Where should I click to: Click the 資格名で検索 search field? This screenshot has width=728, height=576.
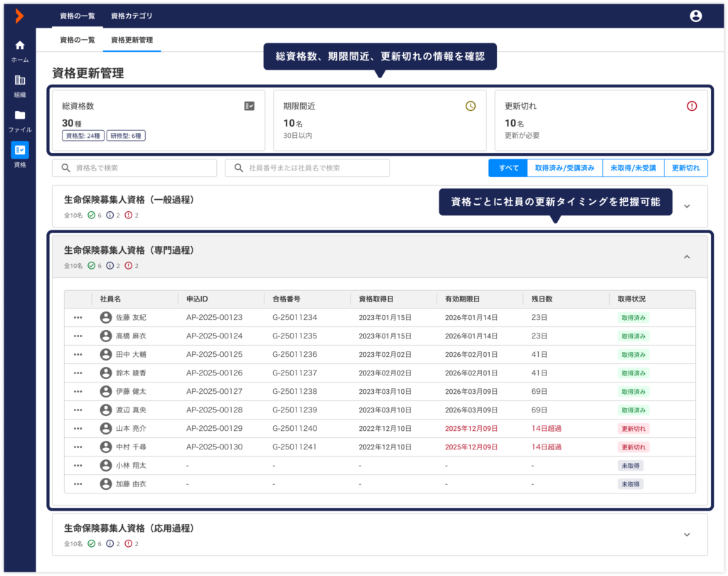pyautogui.click(x=134, y=168)
